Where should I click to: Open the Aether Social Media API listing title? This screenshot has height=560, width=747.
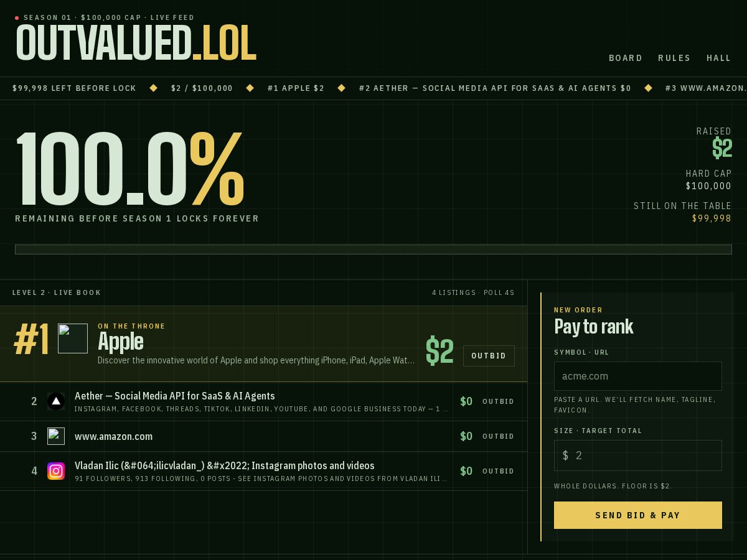[x=175, y=396]
